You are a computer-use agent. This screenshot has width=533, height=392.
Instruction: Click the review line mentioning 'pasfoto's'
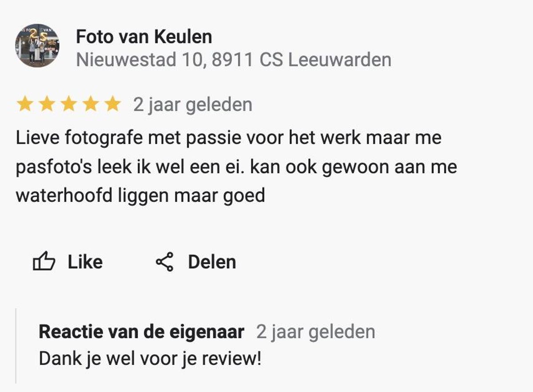click(236, 167)
